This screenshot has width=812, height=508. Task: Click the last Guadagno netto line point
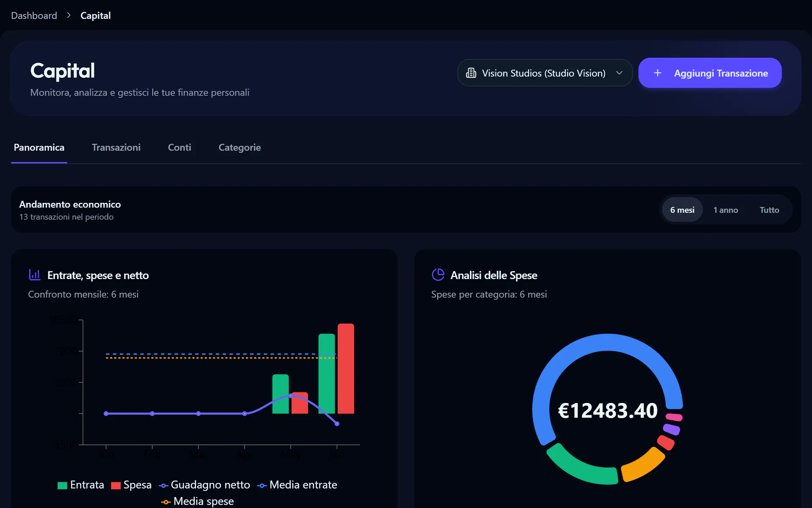pos(337,424)
